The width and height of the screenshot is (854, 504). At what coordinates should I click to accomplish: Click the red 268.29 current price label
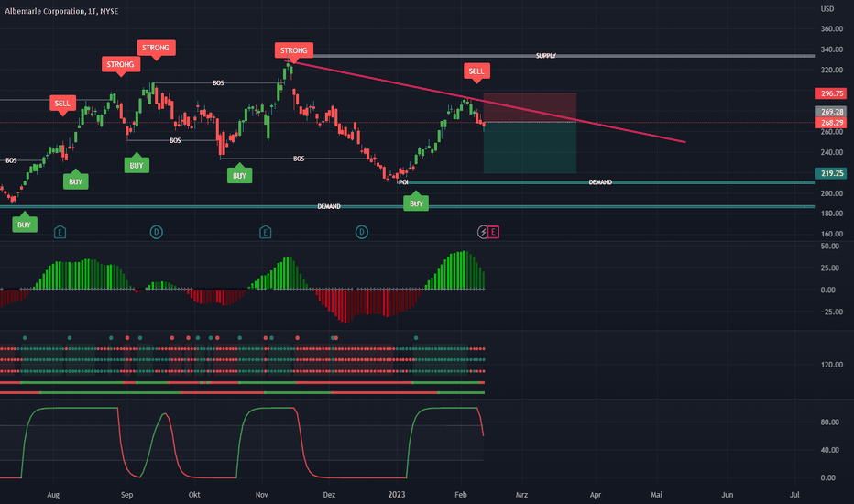coord(830,123)
